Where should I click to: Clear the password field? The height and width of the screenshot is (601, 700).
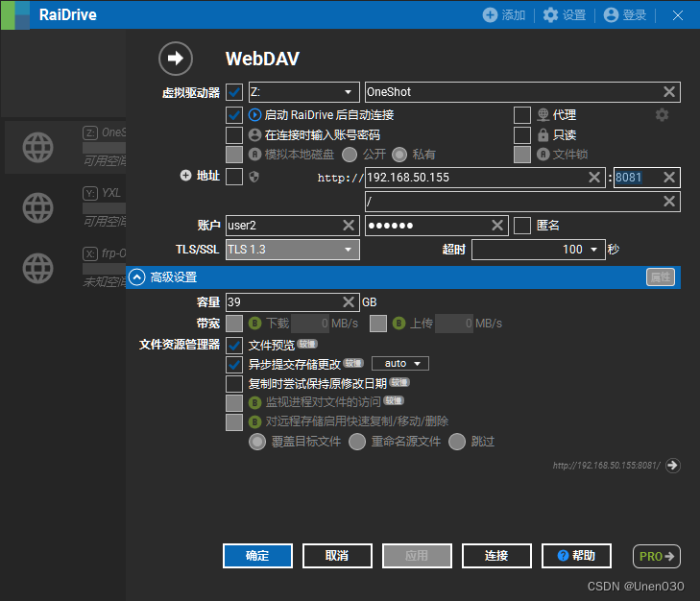pyautogui.click(x=497, y=225)
